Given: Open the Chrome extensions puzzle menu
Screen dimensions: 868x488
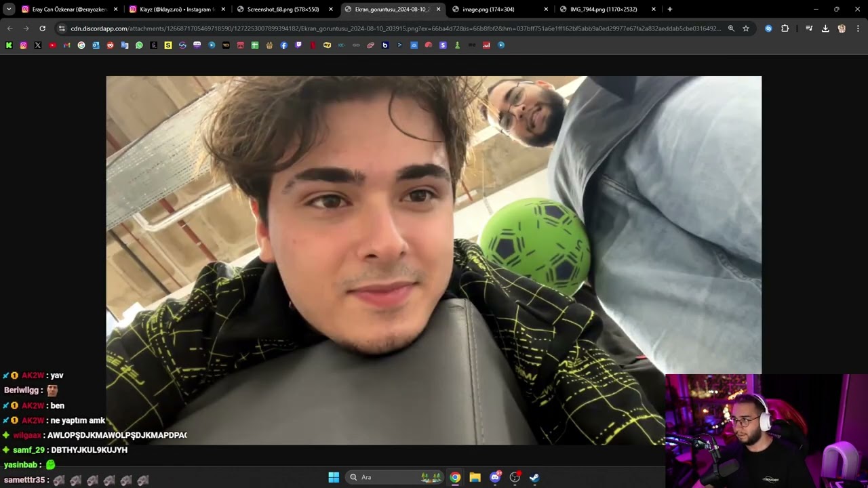Looking at the screenshot, I should coord(785,28).
